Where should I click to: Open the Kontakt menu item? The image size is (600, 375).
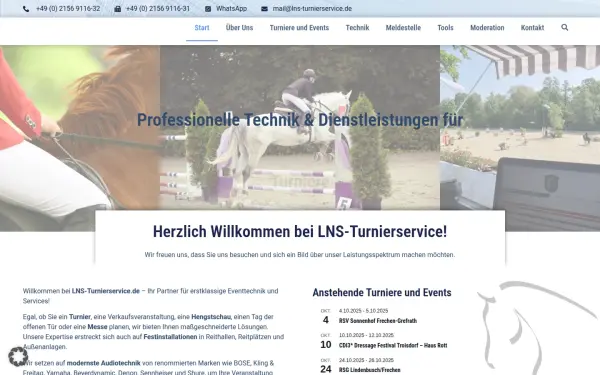(x=532, y=28)
